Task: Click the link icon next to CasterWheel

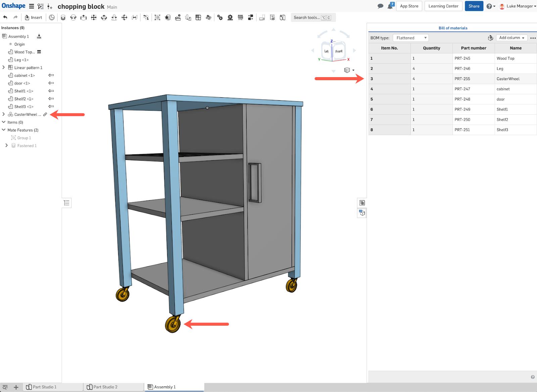Action: [45, 114]
